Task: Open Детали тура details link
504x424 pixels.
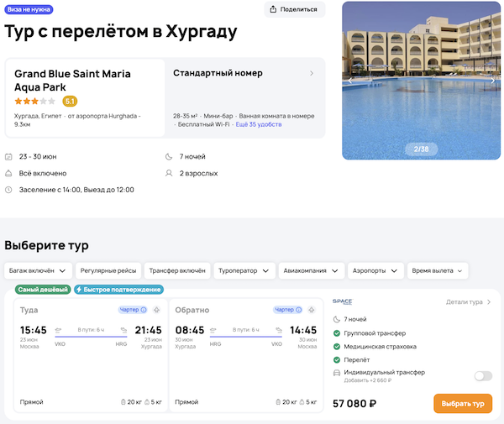Action: coord(468,301)
